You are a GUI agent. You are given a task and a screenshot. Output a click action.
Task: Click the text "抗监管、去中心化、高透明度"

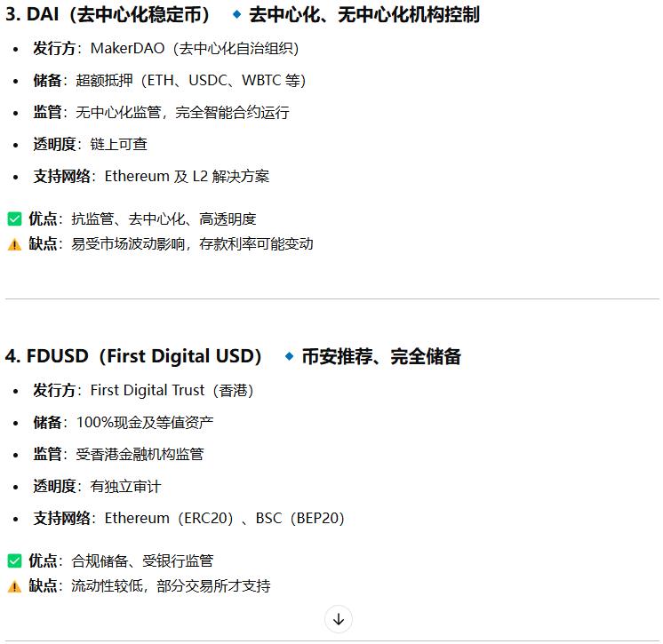tap(164, 219)
